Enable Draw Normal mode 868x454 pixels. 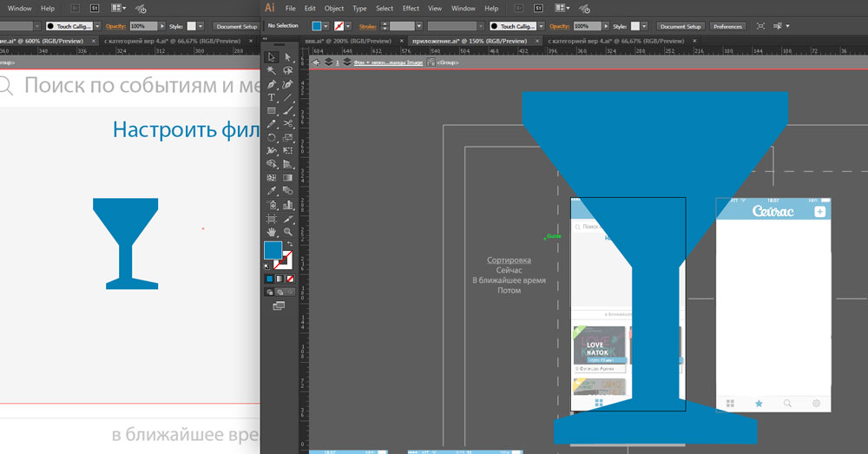(270, 293)
